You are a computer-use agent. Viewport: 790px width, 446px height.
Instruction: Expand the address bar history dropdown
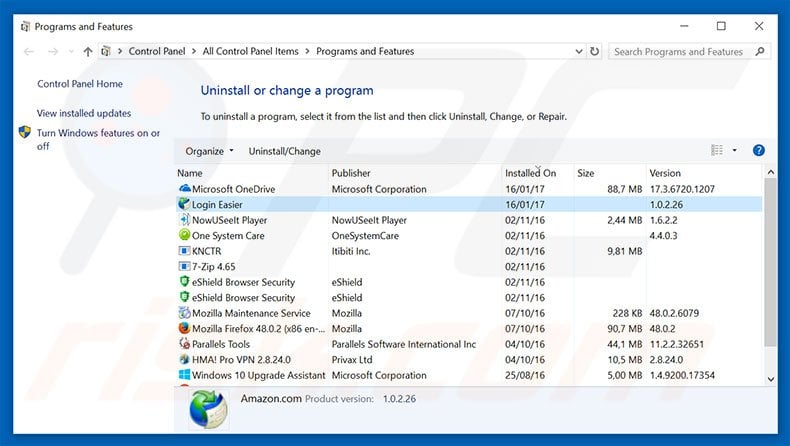[x=579, y=51]
